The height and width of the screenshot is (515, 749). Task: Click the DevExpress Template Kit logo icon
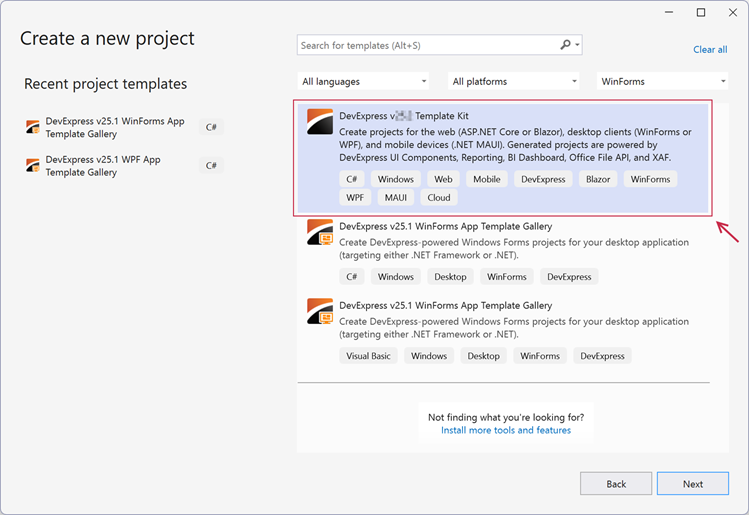[320, 121]
